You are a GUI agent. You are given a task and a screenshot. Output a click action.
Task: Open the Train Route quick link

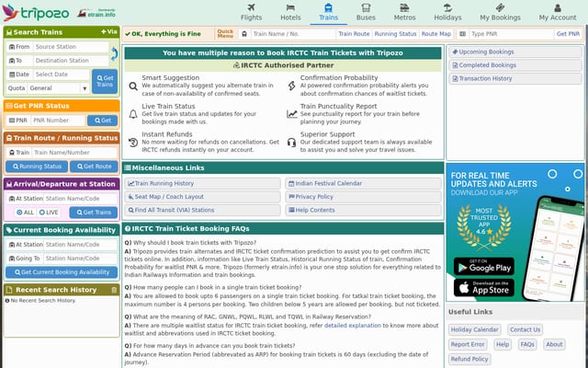click(354, 34)
